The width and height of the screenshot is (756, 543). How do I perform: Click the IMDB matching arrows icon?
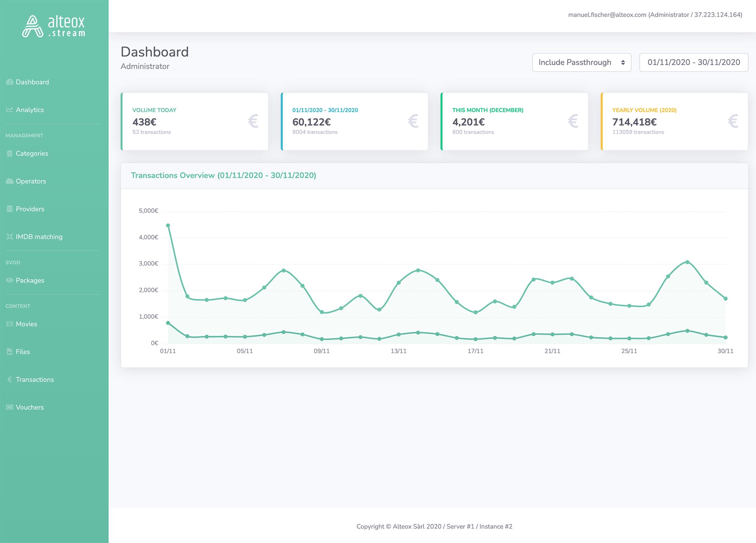pyautogui.click(x=10, y=237)
